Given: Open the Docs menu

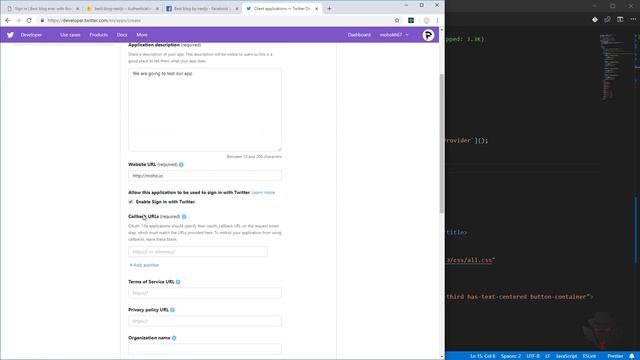Looking at the screenshot, I should pyautogui.click(x=122, y=35).
